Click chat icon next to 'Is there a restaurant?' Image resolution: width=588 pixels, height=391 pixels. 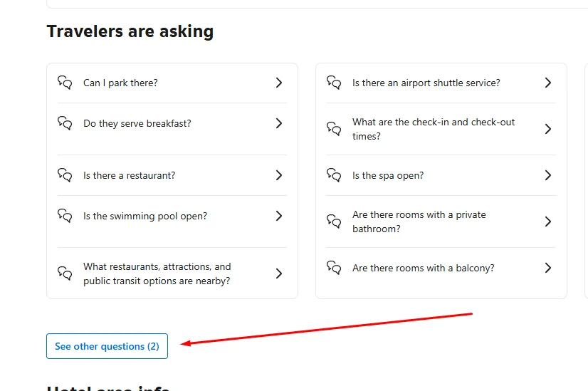point(65,175)
